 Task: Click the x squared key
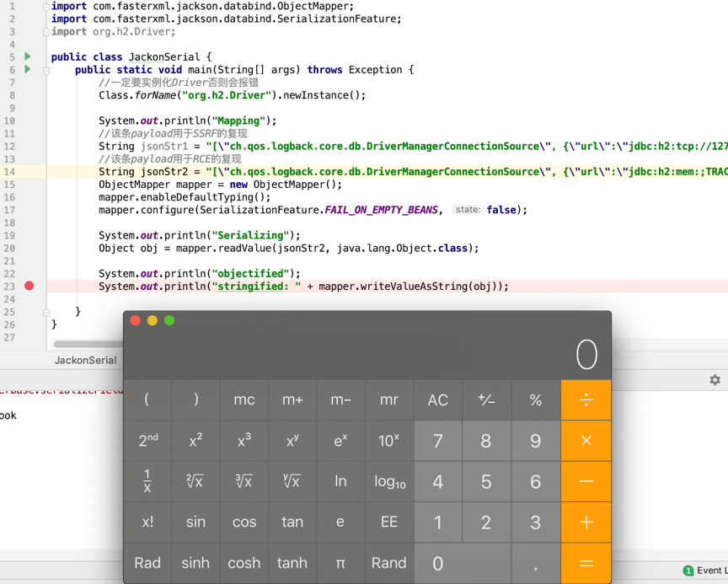click(196, 441)
